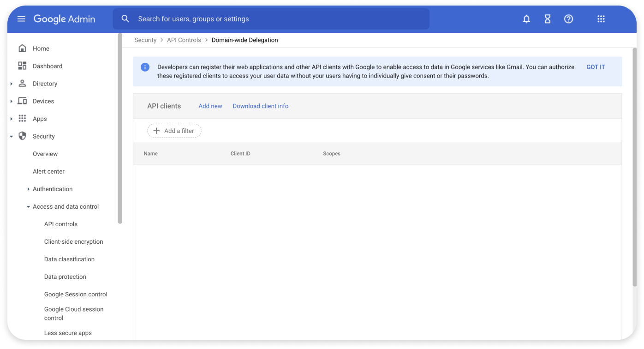Open Client-side encryption
The width and height of the screenshot is (644, 349).
[x=73, y=241]
